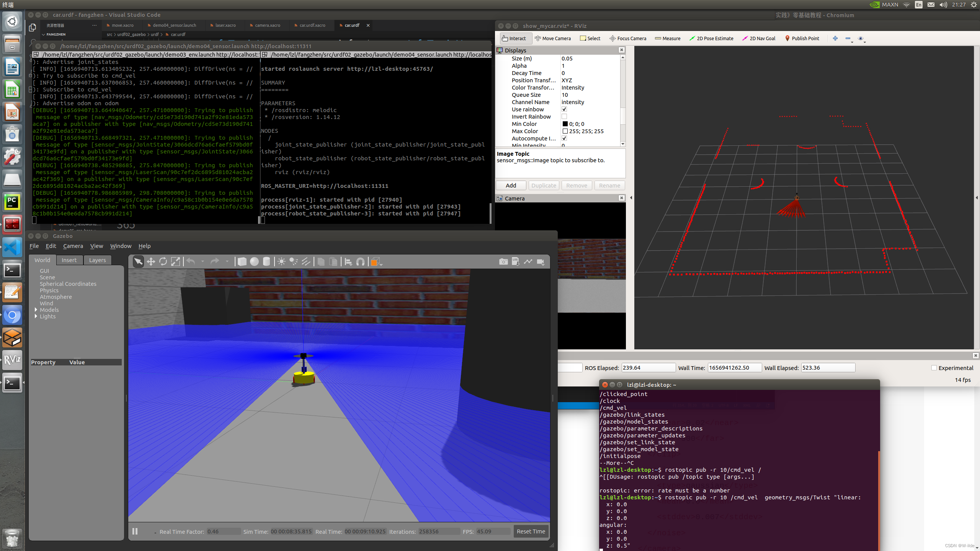
Task: Open the camera.xacro editor tab
Action: point(267,25)
